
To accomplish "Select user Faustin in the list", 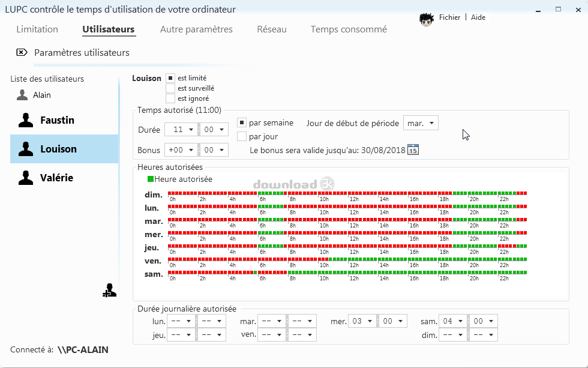I will tap(64, 120).
